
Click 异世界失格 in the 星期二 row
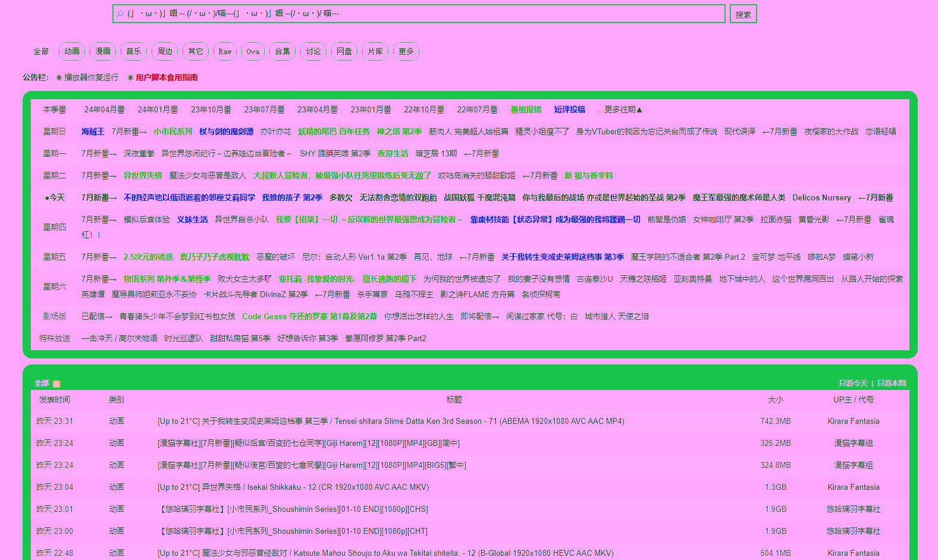coord(143,176)
